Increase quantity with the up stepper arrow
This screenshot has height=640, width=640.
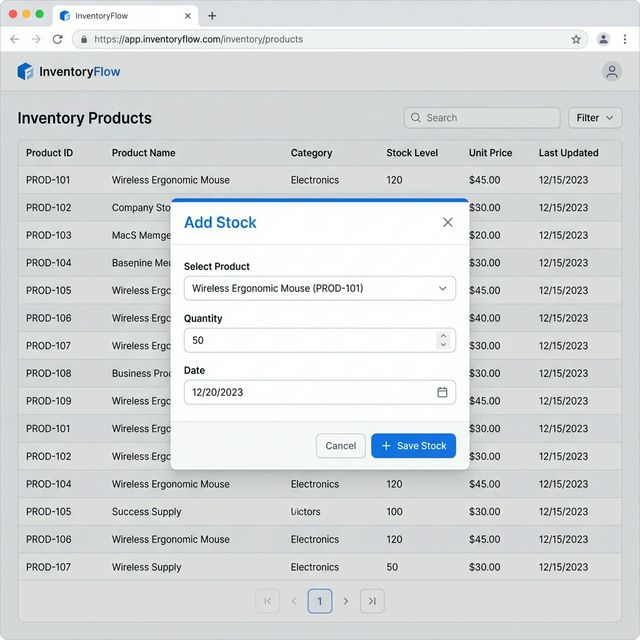[x=443, y=336]
